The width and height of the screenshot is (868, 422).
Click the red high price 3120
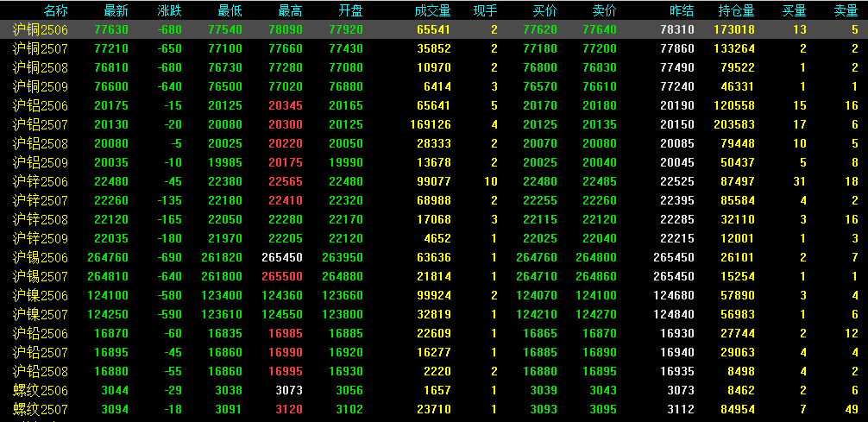coord(290,409)
